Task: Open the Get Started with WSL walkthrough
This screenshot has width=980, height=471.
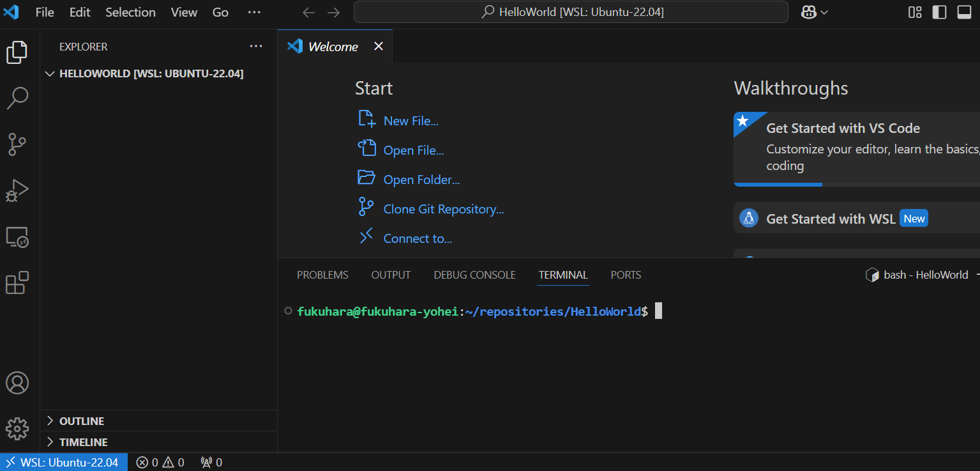Action: point(830,218)
